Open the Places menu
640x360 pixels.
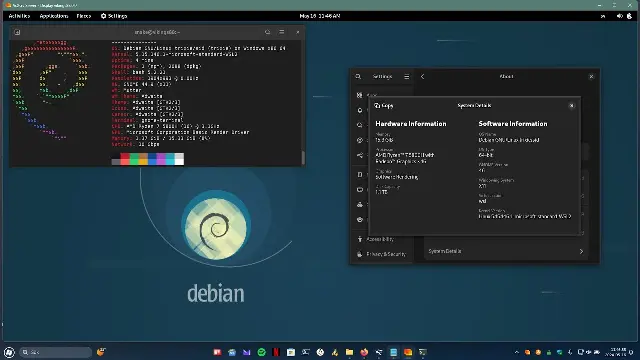tap(84, 16)
